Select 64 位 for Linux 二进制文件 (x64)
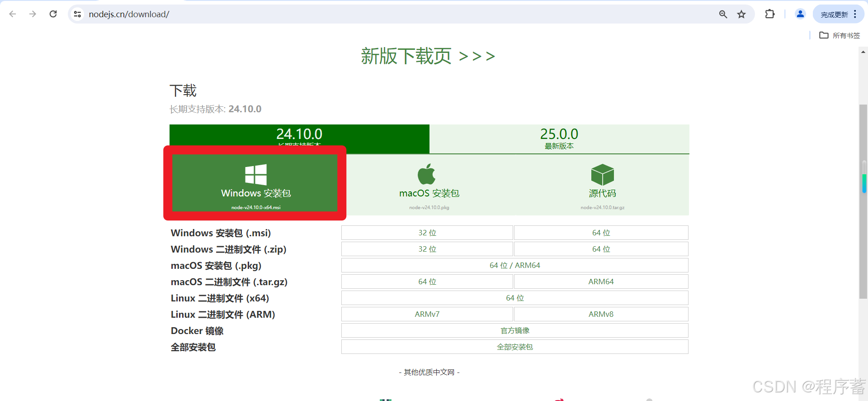Image resolution: width=868 pixels, height=401 pixels. pyautogui.click(x=515, y=298)
